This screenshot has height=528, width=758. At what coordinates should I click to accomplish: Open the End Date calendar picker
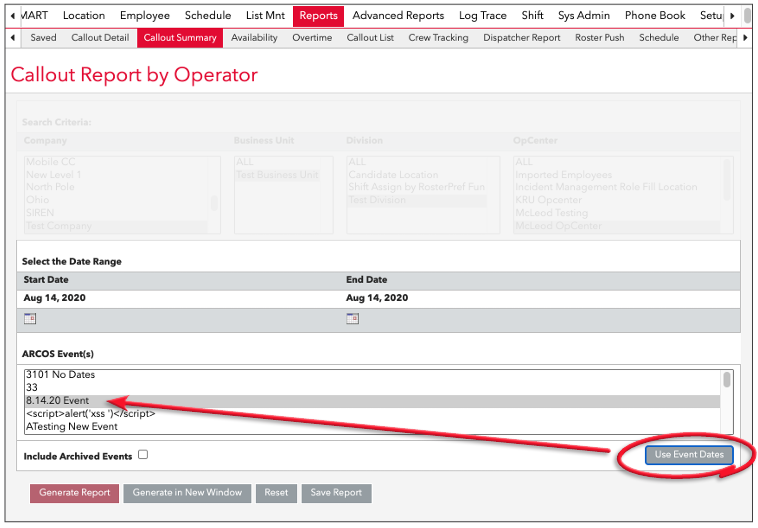[352, 319]
